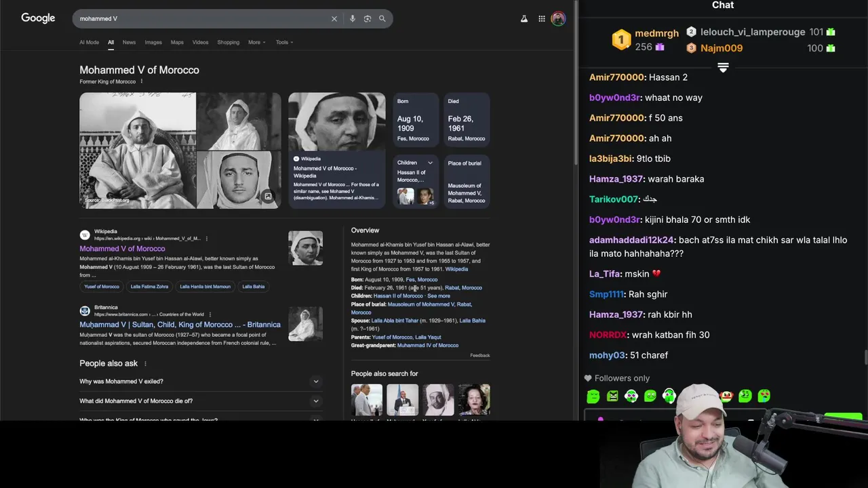The image size is (868, 488).
Task: Click the Feedback link under Overview
Action: [x=480, y=355]
